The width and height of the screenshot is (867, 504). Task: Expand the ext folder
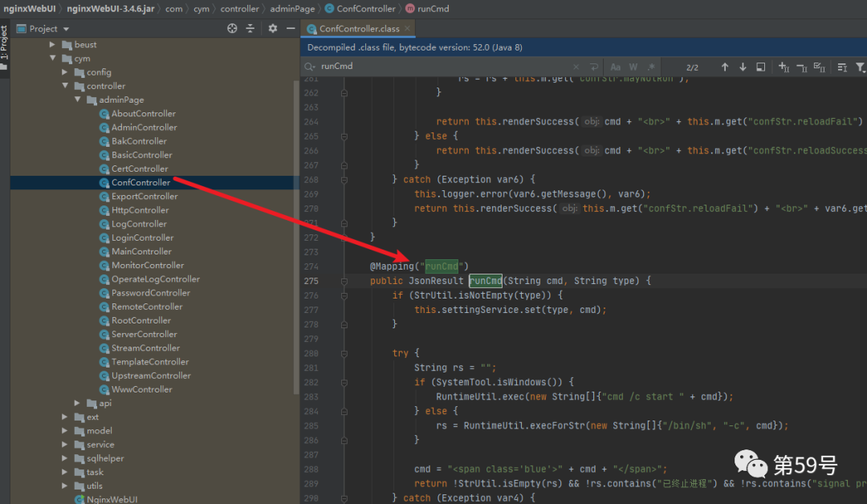point(65,417)
